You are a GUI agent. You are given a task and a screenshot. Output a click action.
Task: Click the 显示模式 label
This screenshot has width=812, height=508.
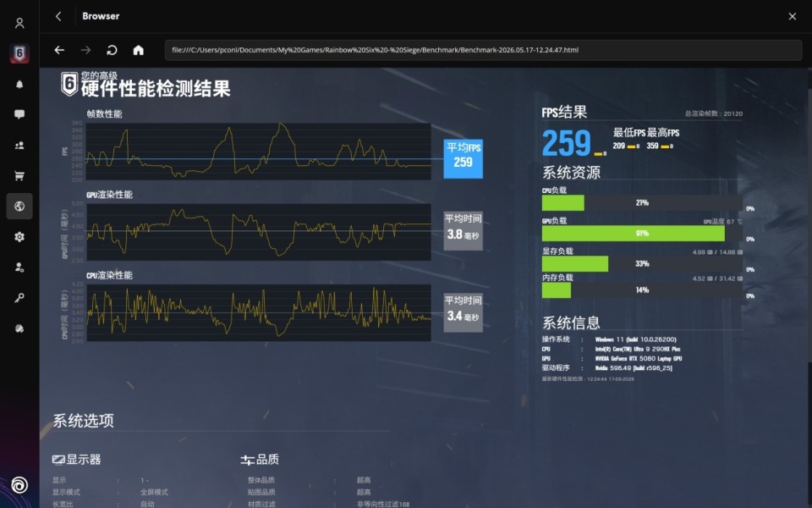(x=66, y=492)
